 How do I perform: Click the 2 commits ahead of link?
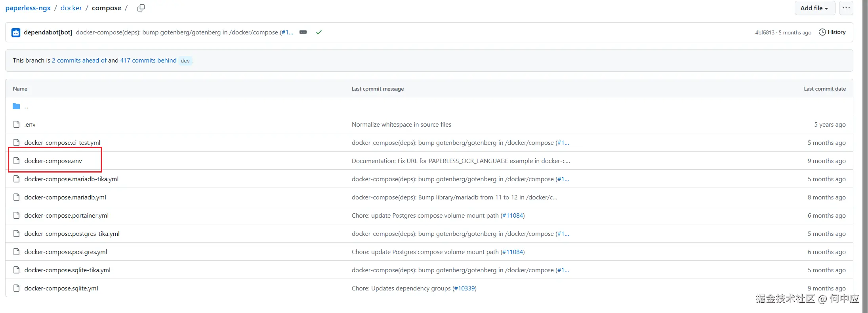click(79, 60)
